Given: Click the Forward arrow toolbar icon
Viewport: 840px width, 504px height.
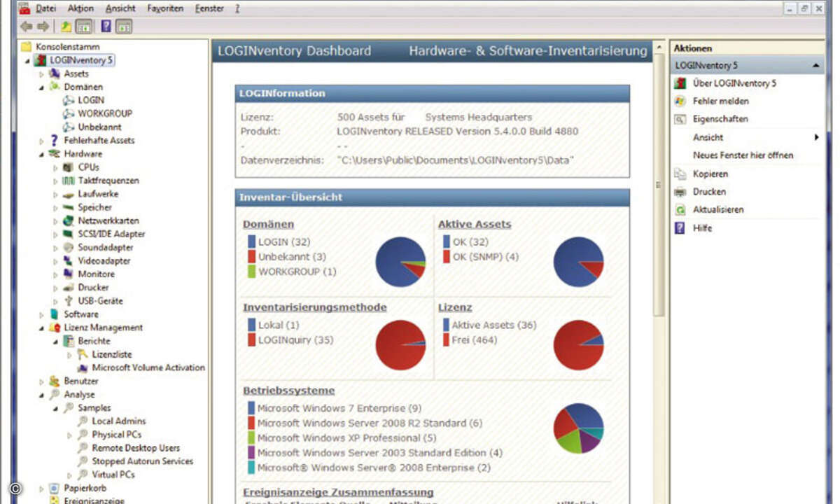Looking at the screenshot, I should [43, 27].
